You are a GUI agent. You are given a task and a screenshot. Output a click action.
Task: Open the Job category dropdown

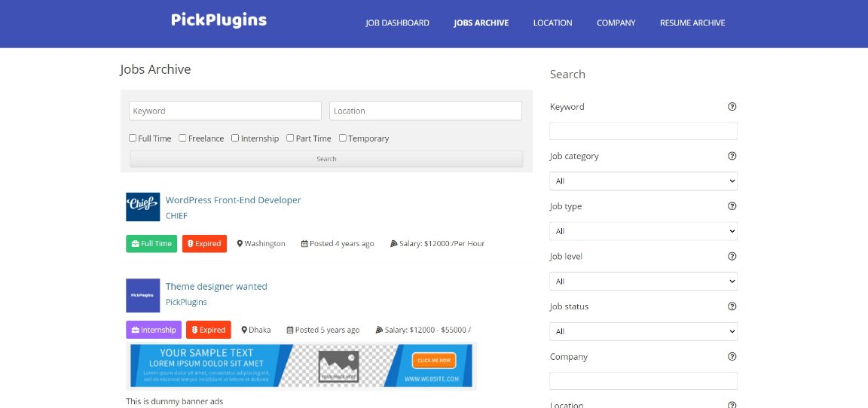643,181
